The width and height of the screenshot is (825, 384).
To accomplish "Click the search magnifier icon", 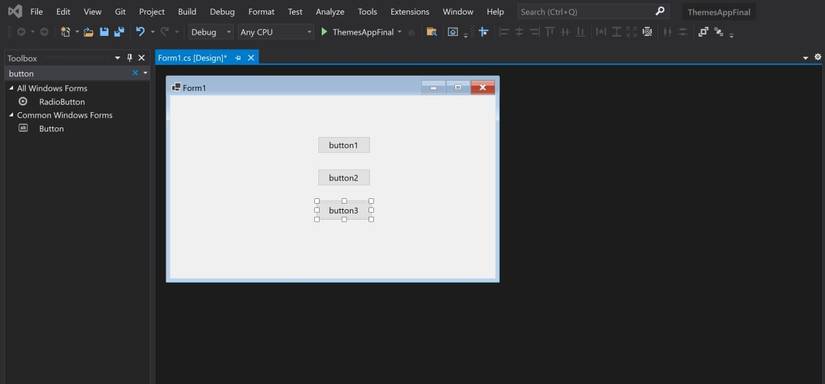I will pyautogui.click(x=660, y=11).
